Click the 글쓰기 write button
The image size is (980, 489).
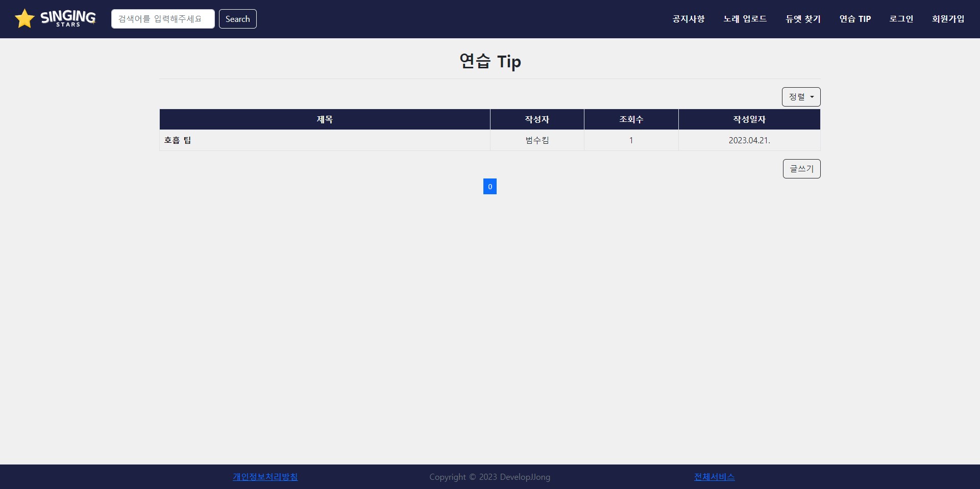click(801, 168)
